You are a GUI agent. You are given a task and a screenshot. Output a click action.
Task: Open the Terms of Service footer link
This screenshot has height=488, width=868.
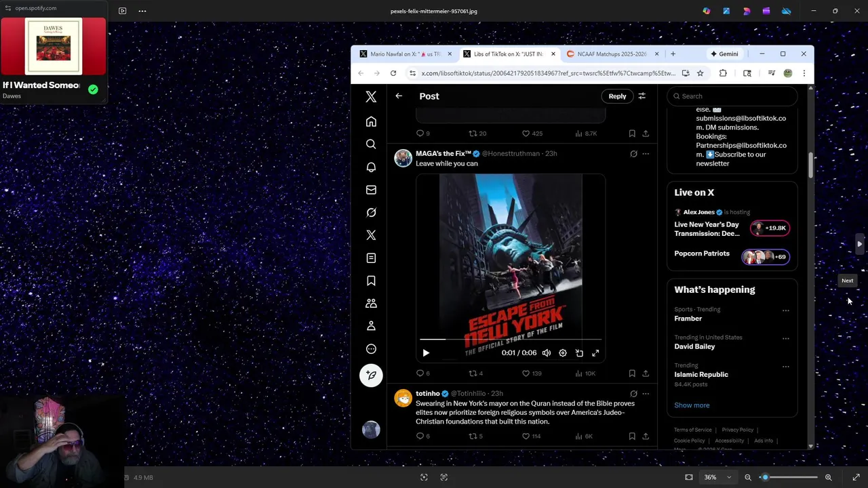pos(692,430)
